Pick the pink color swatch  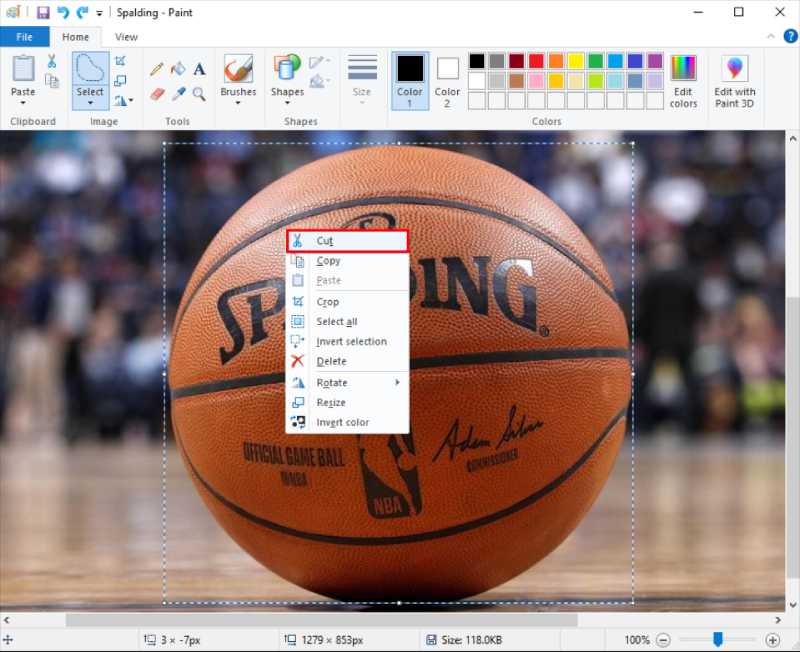click(x=536, y=81)
